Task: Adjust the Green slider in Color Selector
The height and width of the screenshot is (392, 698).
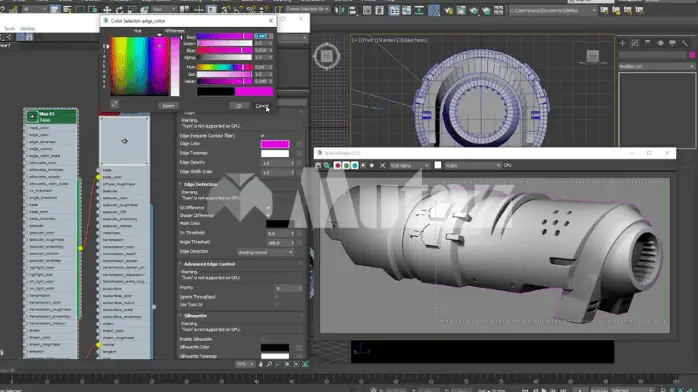Action: (x=225, y=44)
